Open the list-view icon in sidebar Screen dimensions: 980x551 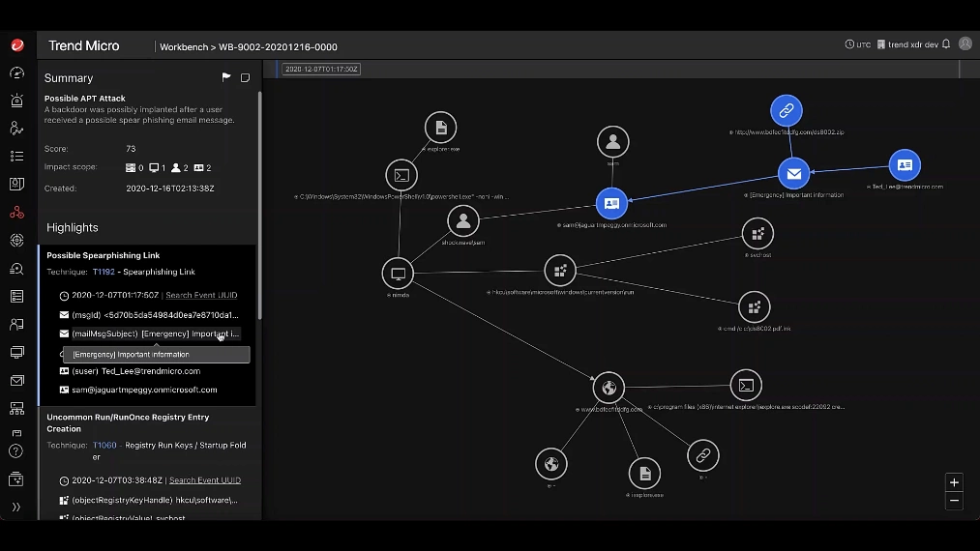tap(16, 157)
